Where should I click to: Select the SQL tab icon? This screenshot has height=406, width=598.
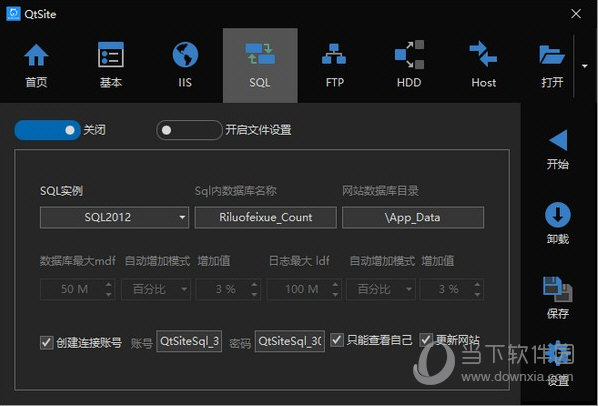point(260,54)
